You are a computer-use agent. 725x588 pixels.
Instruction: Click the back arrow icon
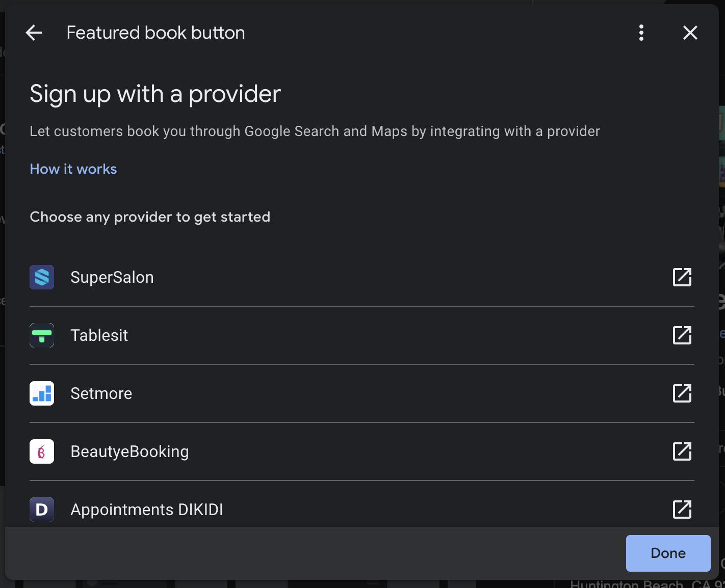pyautogui.click(x=34, y=33)
